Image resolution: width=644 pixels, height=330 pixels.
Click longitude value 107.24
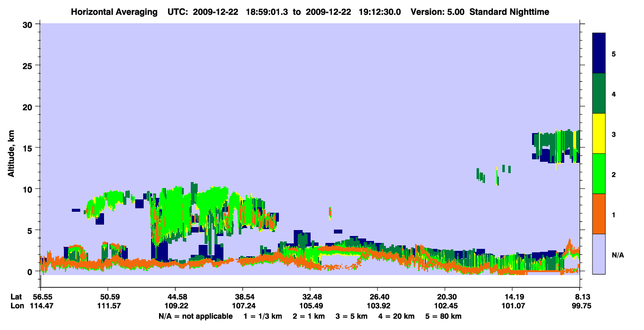[x=243, y=306]
